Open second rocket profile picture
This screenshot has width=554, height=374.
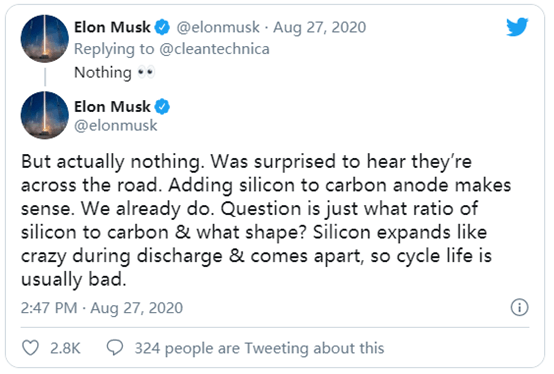[x=45, y=115]
